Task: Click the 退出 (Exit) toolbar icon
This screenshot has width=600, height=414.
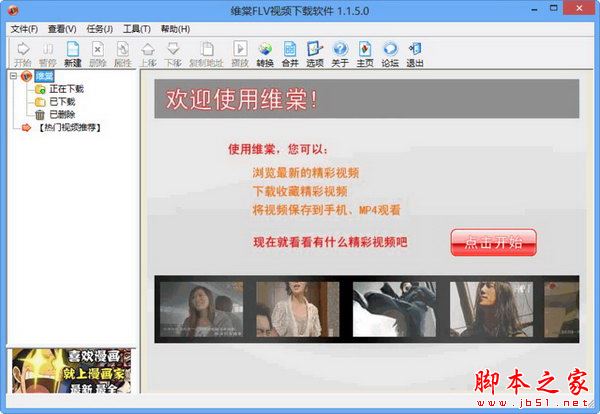Action: (x=415, y=54)
